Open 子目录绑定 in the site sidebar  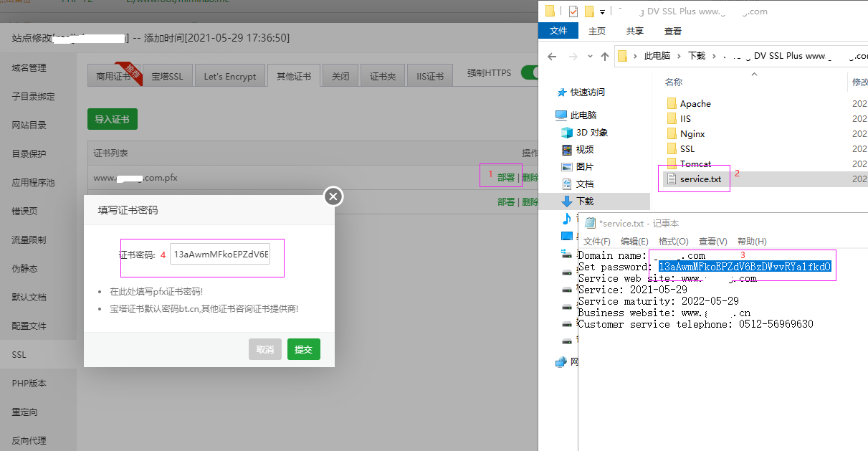pos(33,96)
